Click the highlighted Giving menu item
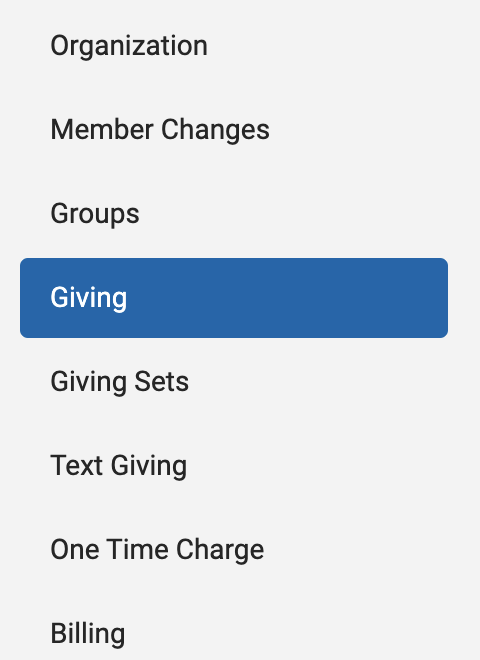The width and height of the screenshot is (480, 660). pos(234,298)
